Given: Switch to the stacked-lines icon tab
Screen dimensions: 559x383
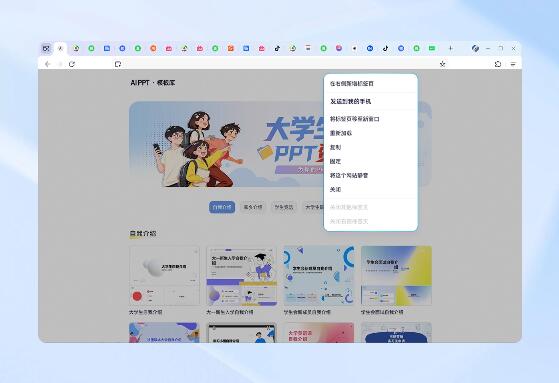Looking at the screenshot, I should click(x=308, y=48).
